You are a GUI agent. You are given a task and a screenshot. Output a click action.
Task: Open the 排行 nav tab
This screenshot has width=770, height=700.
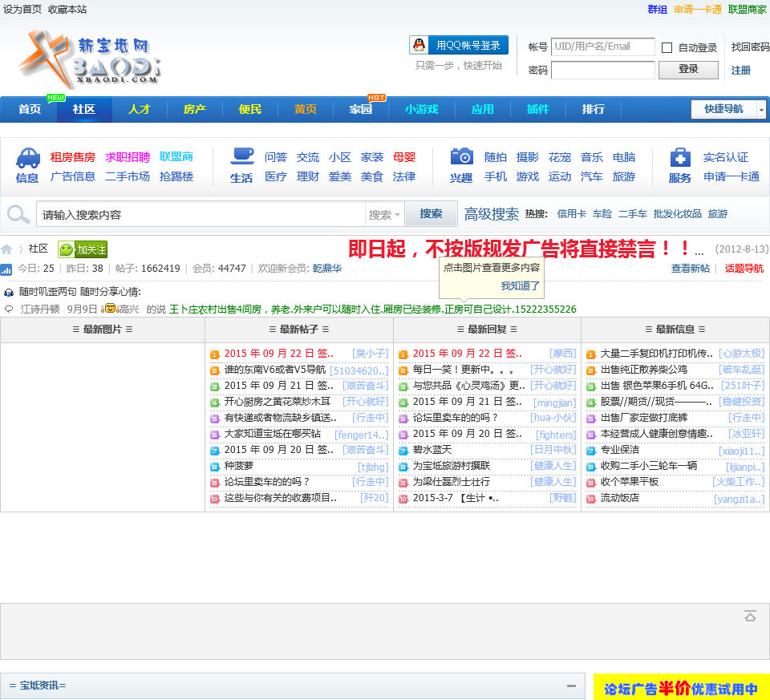pyautogui.click(x=594, y=109)
